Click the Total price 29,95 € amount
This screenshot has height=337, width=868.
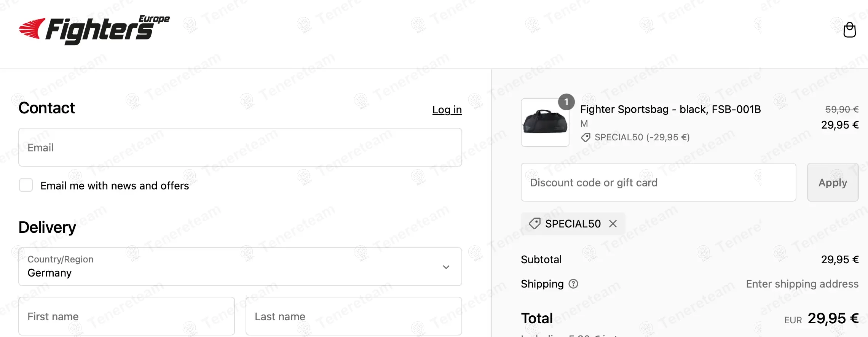[833, 318]
